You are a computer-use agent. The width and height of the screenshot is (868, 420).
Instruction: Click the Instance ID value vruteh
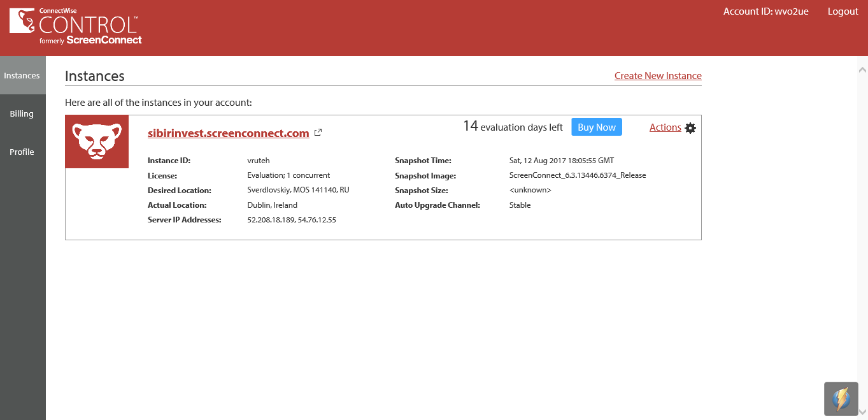pos(259,161)
